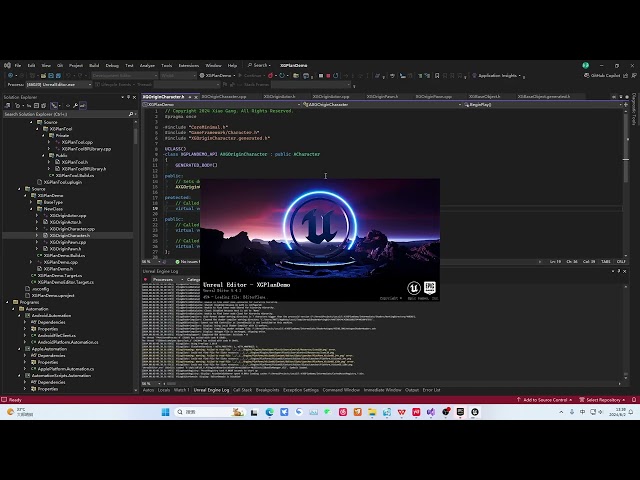Screen dimensions: 640x480
Task: Click the Unreal Editor splash screen image
Action: (x=320, y=240)
